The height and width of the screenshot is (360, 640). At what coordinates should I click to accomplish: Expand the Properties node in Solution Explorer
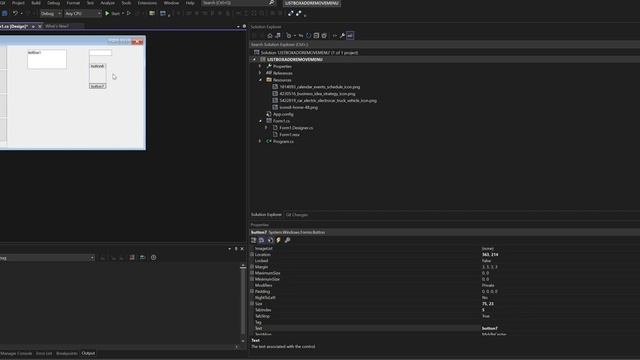[x=260, y=66]
